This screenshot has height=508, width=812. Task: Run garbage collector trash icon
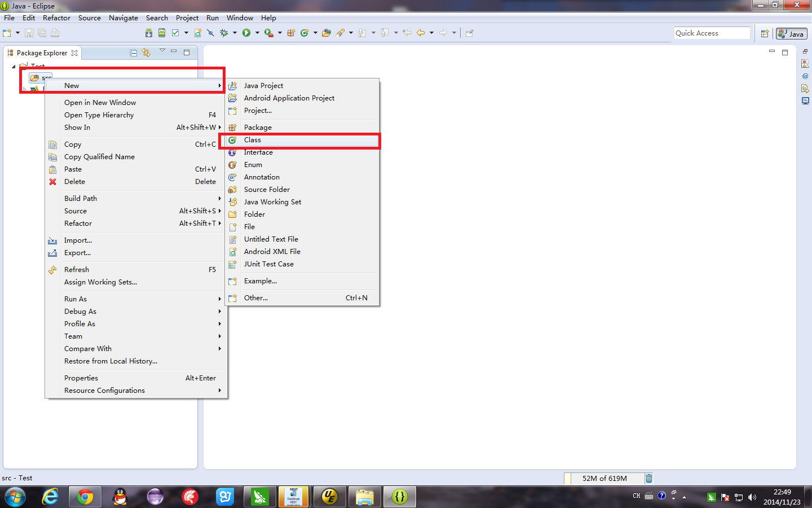point(649,478)
